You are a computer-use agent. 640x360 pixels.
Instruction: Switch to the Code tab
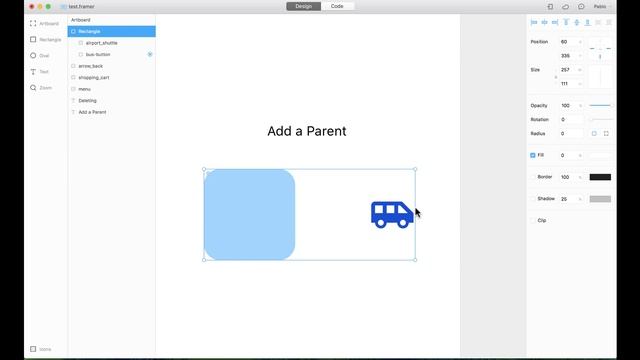pos(337,6)
